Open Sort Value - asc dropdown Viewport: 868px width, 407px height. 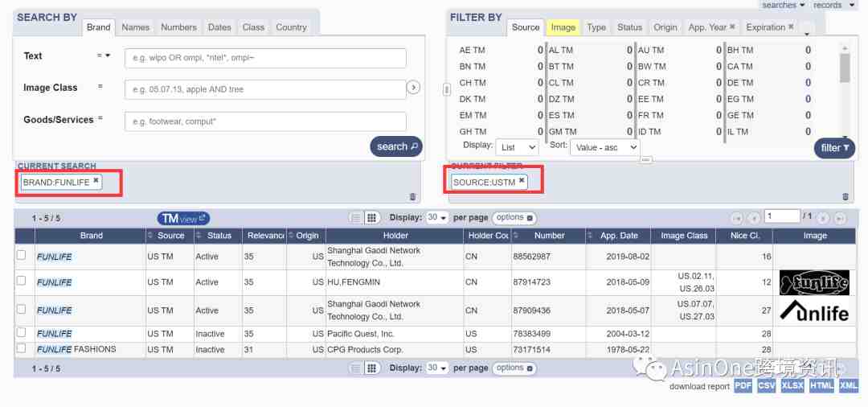(604, 147)
